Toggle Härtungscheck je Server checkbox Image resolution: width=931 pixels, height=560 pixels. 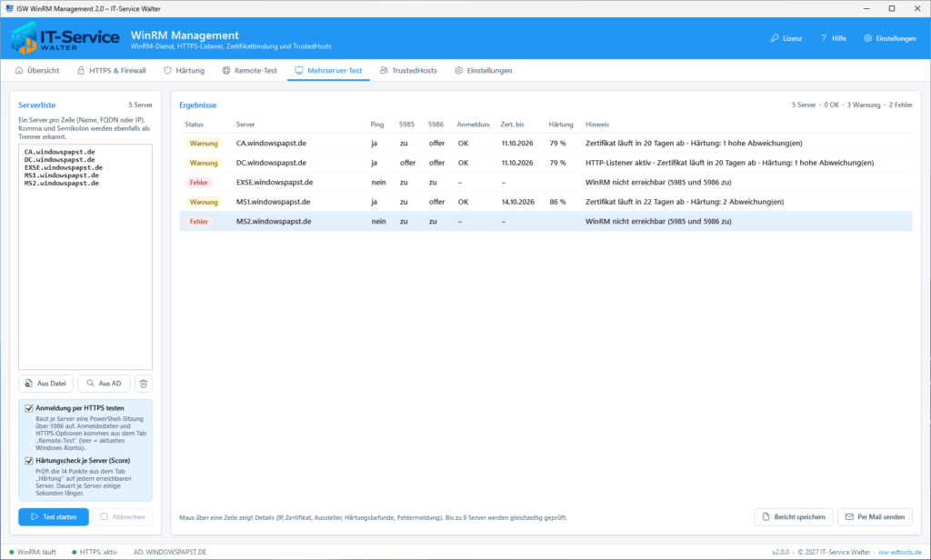pyautogui.click(x=28, y=461)
